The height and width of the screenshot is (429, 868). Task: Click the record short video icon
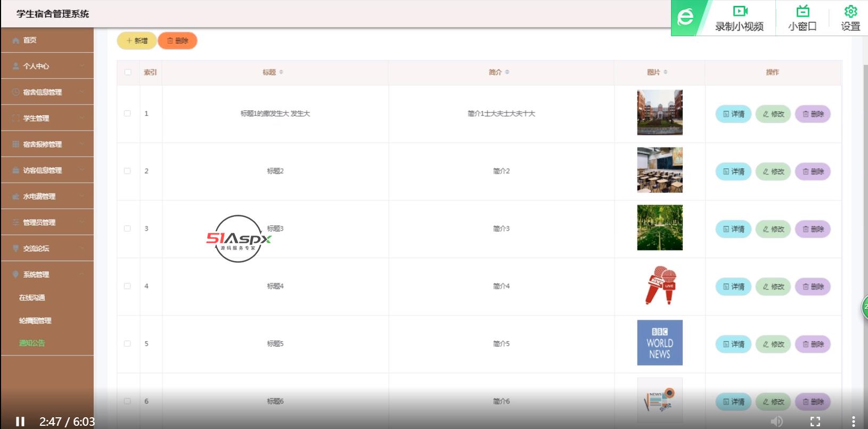point(740,12)
